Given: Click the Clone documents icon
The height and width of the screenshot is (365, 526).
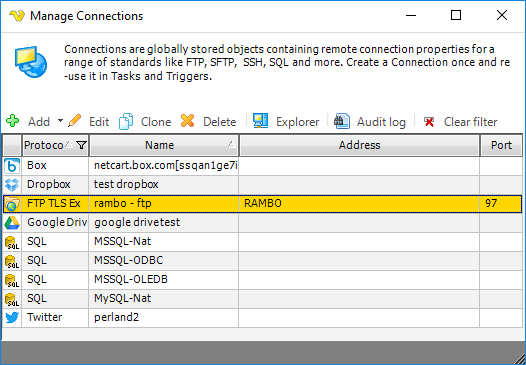Looking at the screenshot, I should (x=126, y=121).
